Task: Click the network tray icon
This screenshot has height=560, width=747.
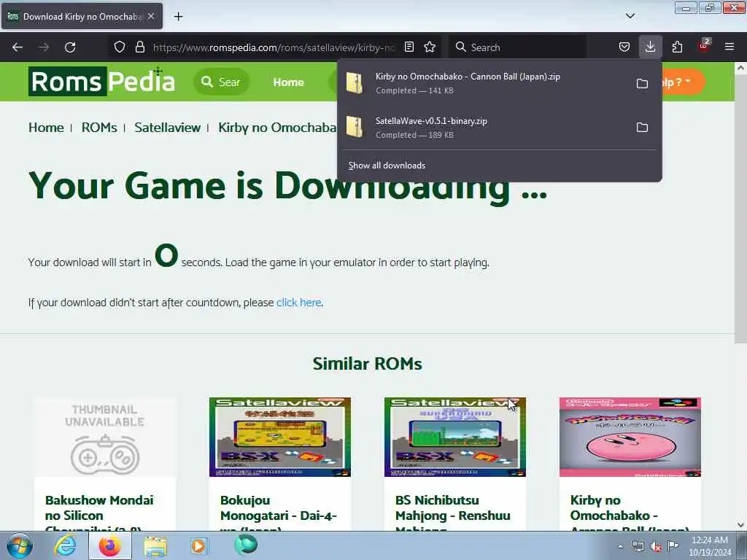Action: click(638, 546)
